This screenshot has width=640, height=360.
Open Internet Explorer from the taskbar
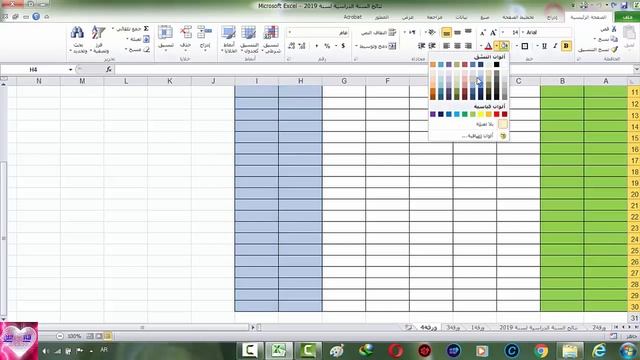click(x=599, y=351)
